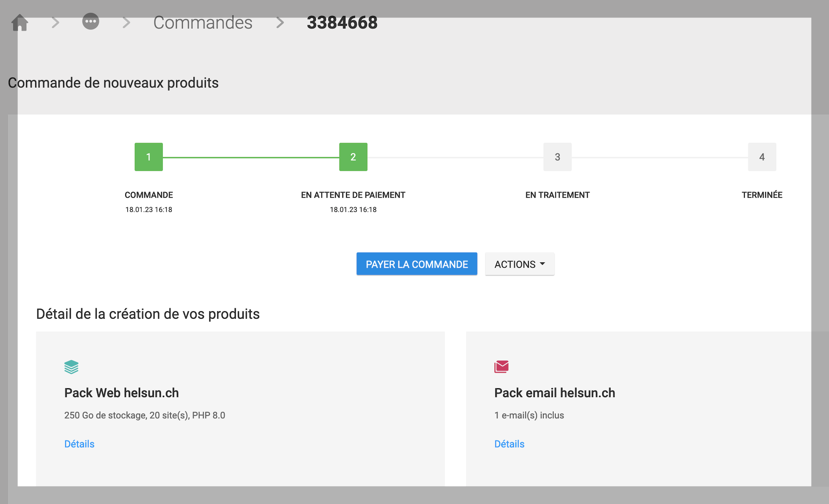This screenshot has width=829, height=504.
Task: Select step 2 En attente de paiement
Action: [x=353, y=157]
